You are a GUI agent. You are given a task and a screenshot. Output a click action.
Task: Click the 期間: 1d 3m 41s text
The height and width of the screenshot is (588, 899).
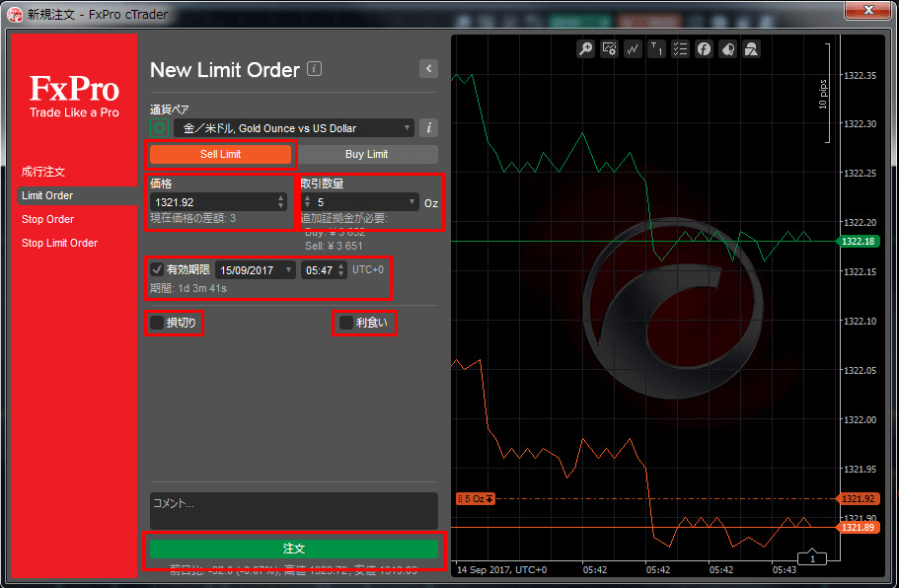188,288
